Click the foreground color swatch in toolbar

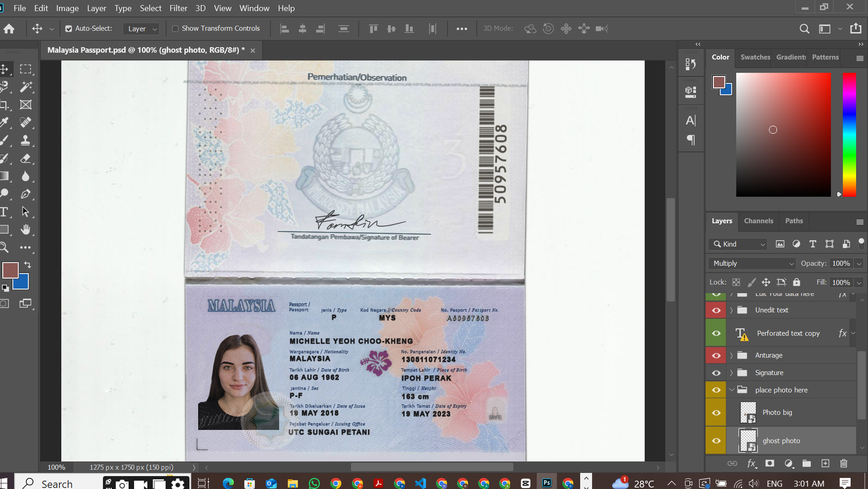(x=10, y=270)
